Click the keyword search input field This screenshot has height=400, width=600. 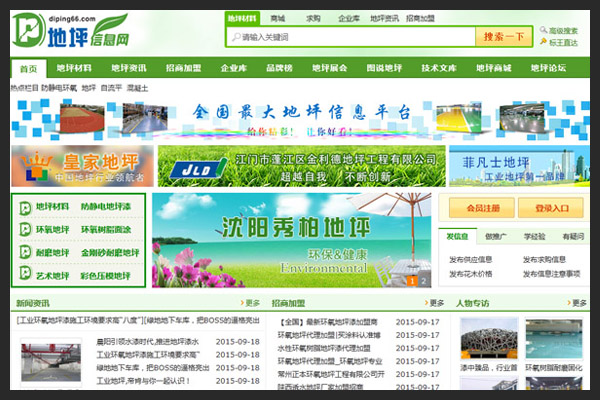point(351,37)
